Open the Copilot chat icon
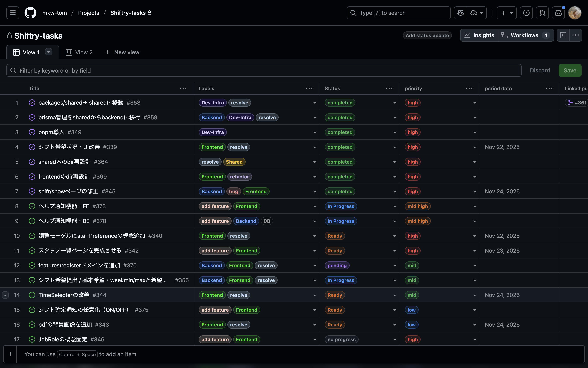The image size is (588, 368). 460,13
